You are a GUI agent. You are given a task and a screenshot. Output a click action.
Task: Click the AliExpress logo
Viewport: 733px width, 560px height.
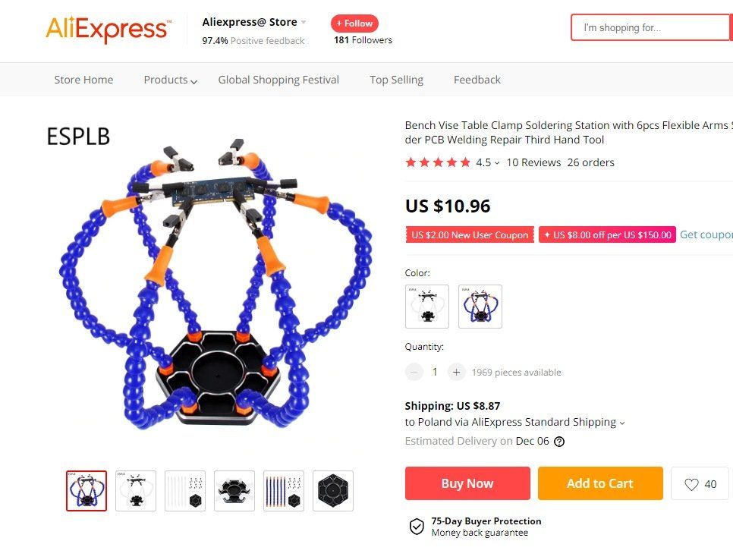pos(109,29)
